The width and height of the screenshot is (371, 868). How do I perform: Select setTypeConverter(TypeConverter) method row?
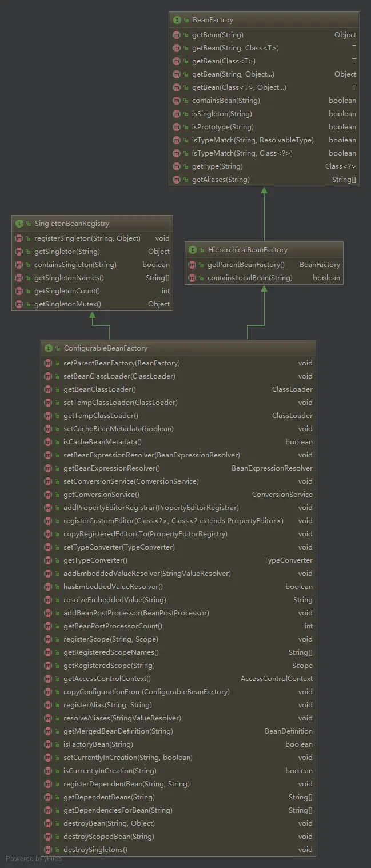[x=178, y=547]
